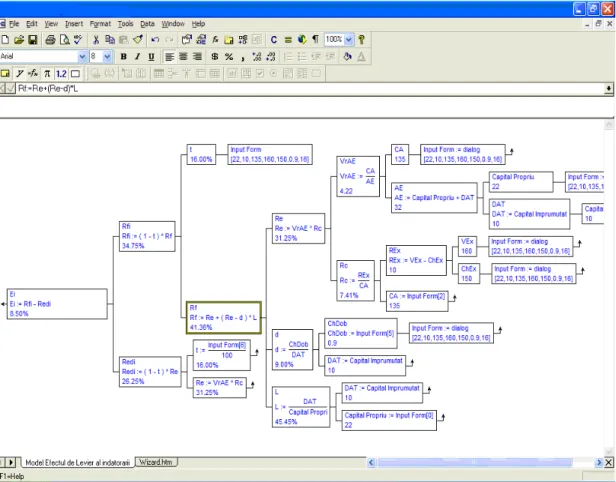This screenshot has width=616, height=482.
Task: Open the Format menu
Action: pos(100,24)
